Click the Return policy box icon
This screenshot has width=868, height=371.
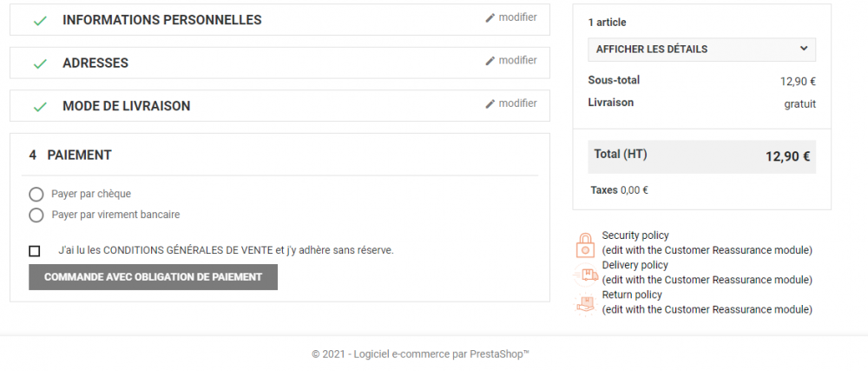pos(585,303)
